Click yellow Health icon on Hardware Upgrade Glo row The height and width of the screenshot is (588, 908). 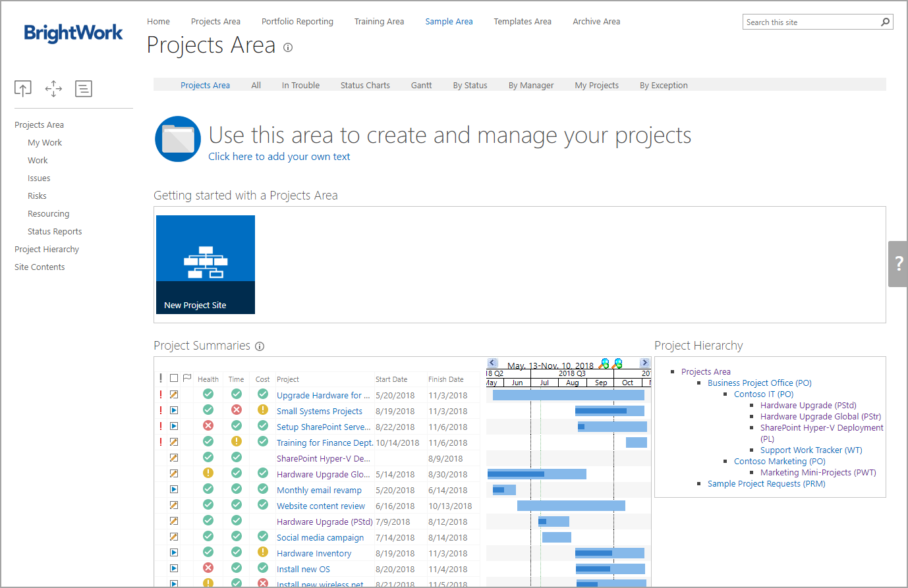(208, 473)
